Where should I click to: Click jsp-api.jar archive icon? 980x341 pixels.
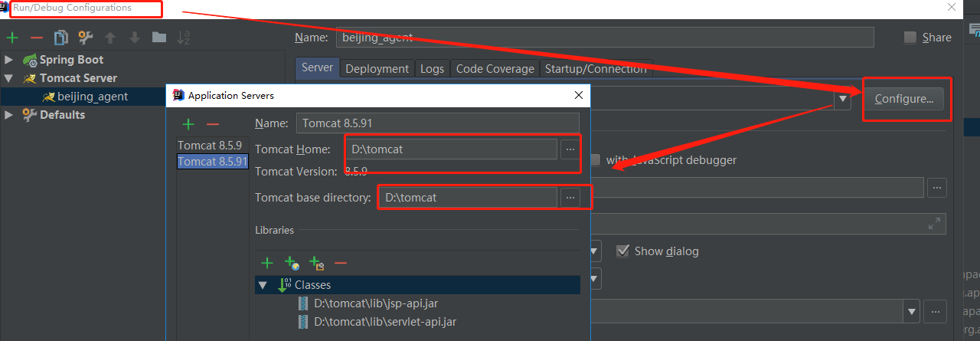tap(304, 303)
